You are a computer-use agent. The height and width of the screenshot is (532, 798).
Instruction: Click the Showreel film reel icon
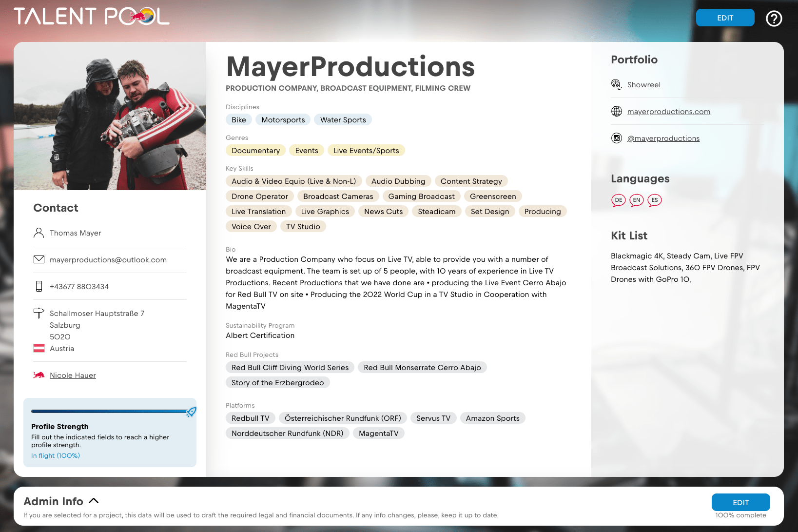coord(617,84)
